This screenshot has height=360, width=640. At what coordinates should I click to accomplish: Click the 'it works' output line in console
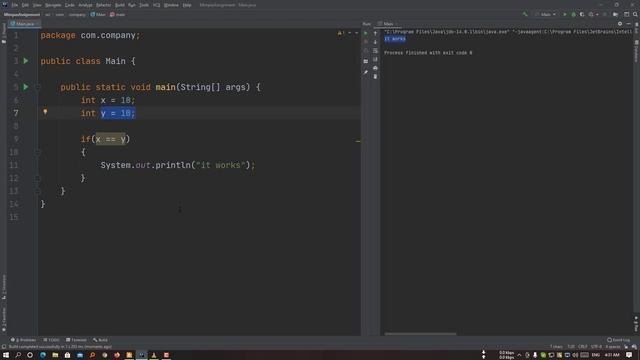395,39
